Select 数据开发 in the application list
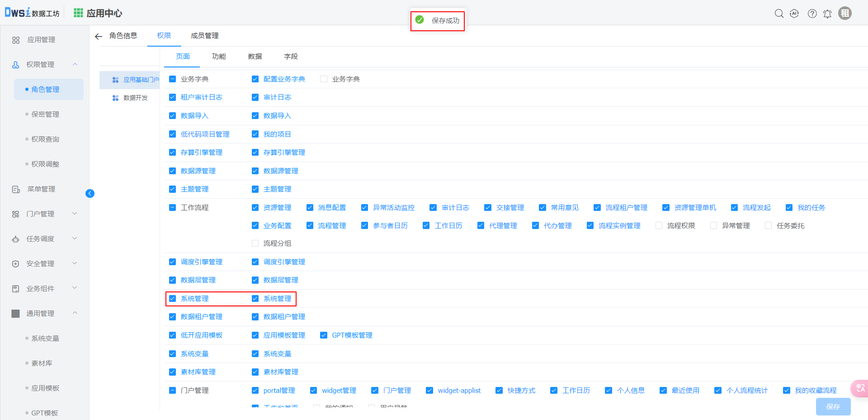Viewport: 868px width, 420px height. click(x=135, y=98)
